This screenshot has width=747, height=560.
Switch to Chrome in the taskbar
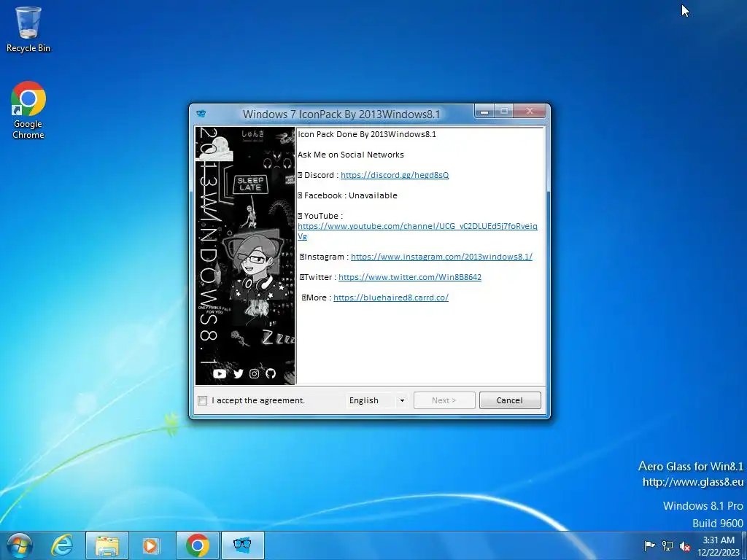click(198, 545)
